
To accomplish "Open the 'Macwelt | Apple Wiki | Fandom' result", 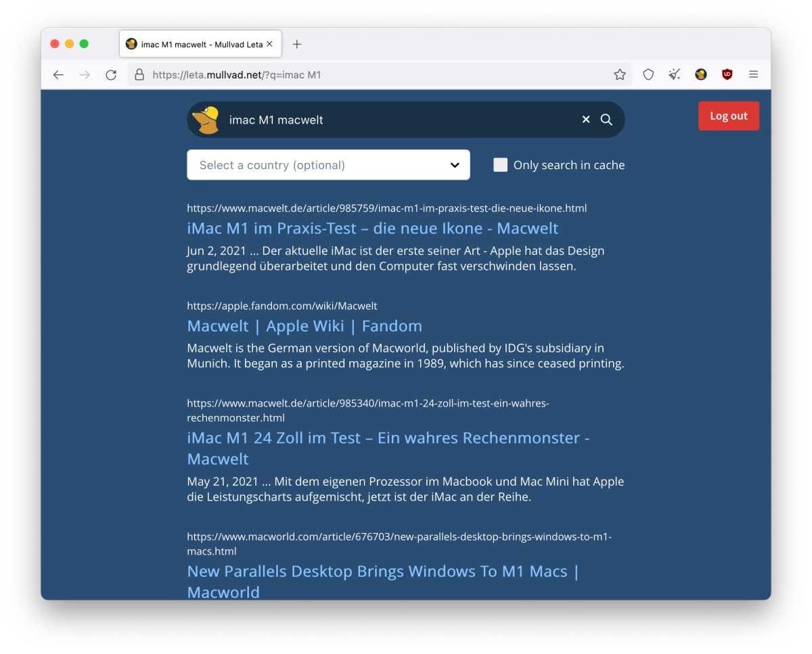I will coord(304,326).
